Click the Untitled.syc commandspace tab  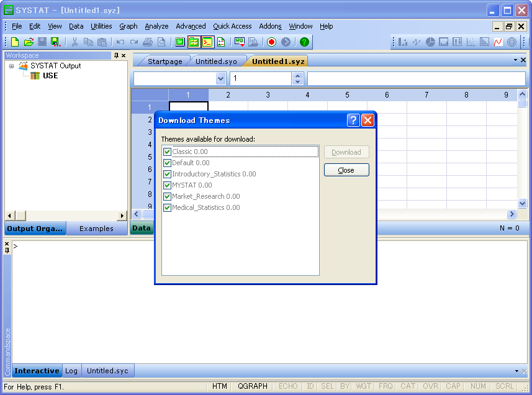107,371
